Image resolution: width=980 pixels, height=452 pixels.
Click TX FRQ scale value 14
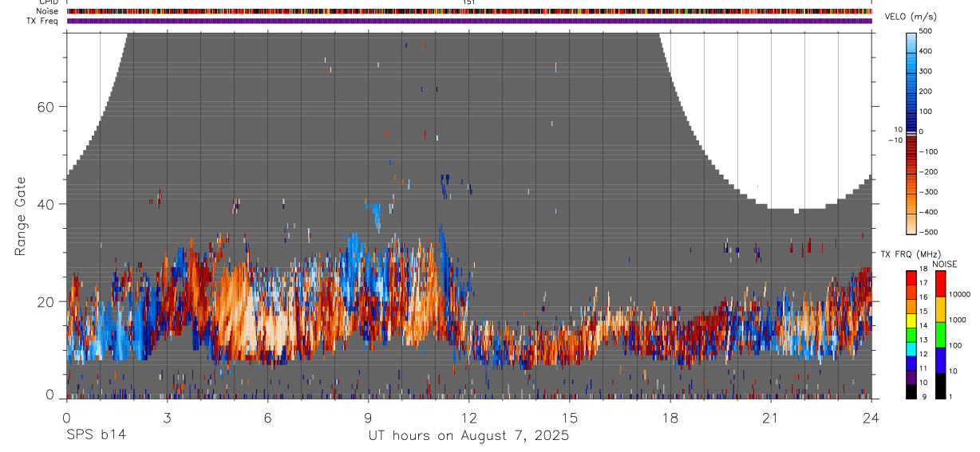tap(923, 326)
